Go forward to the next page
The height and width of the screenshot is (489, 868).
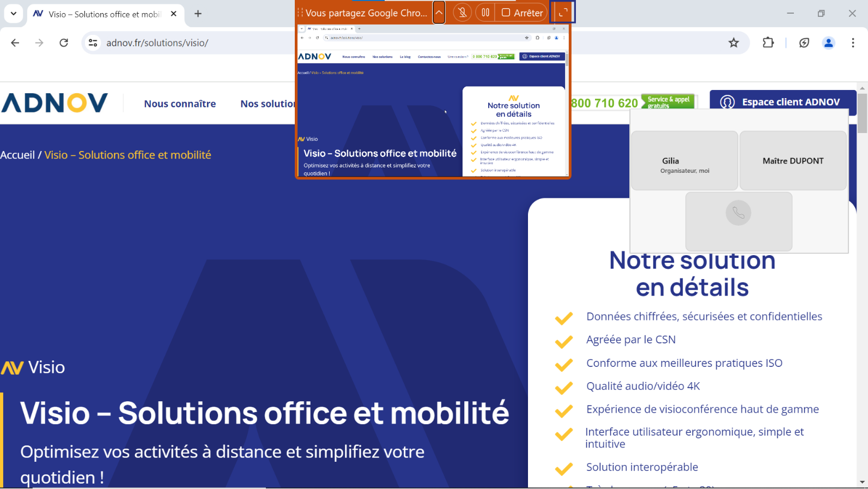[39, 43]
